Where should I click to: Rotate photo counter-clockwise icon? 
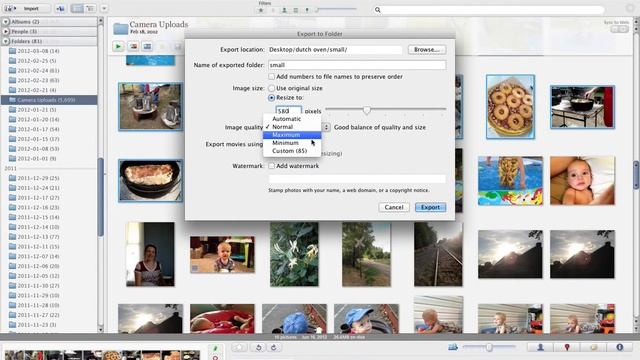(x=258, y=348)
